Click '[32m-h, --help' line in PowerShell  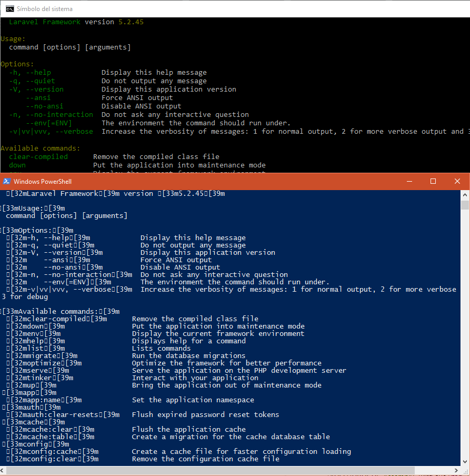[48, 237]
